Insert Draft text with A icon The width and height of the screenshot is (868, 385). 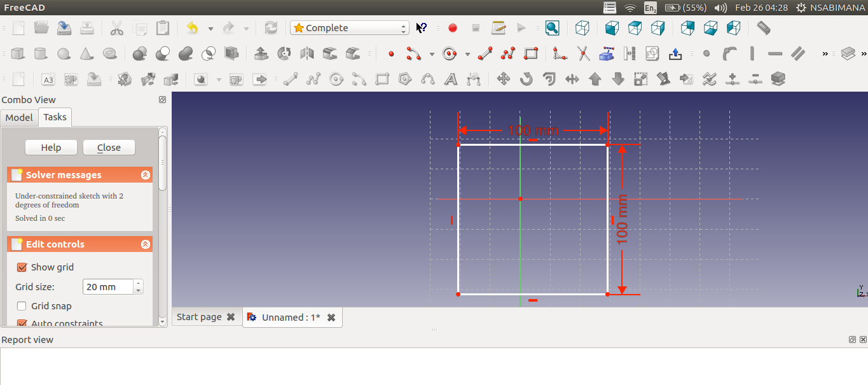[450, 79]
